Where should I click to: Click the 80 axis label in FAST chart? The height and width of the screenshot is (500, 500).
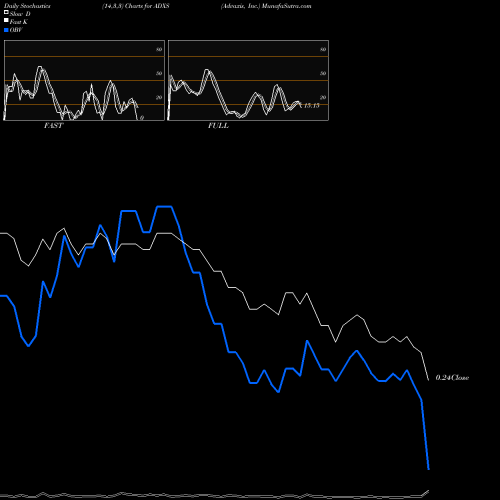click(x=159, y=49)
